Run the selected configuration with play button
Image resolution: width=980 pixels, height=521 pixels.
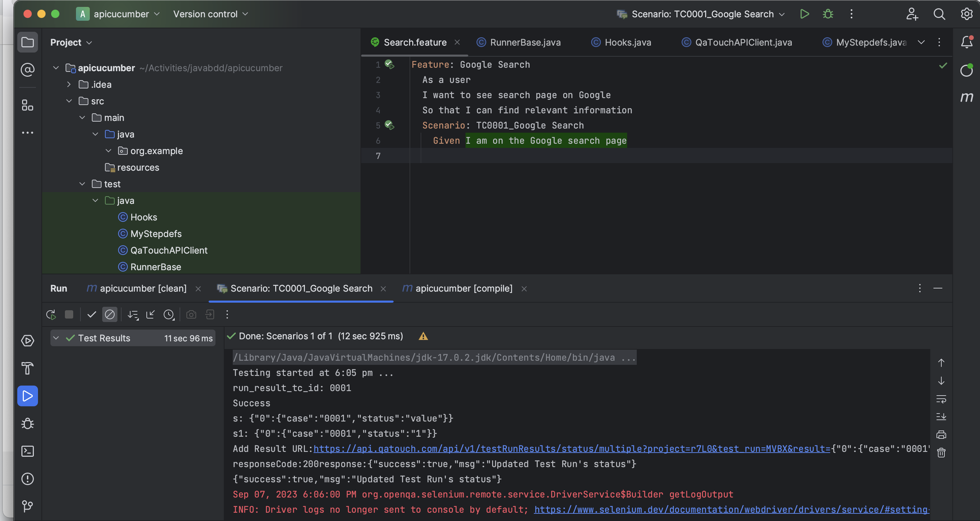[804, 14]
